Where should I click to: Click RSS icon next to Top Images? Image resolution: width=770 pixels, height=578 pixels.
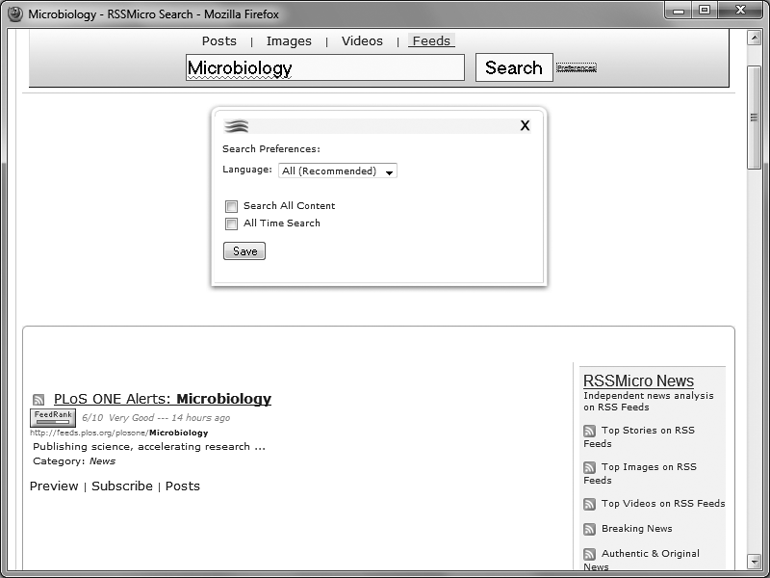590,468
